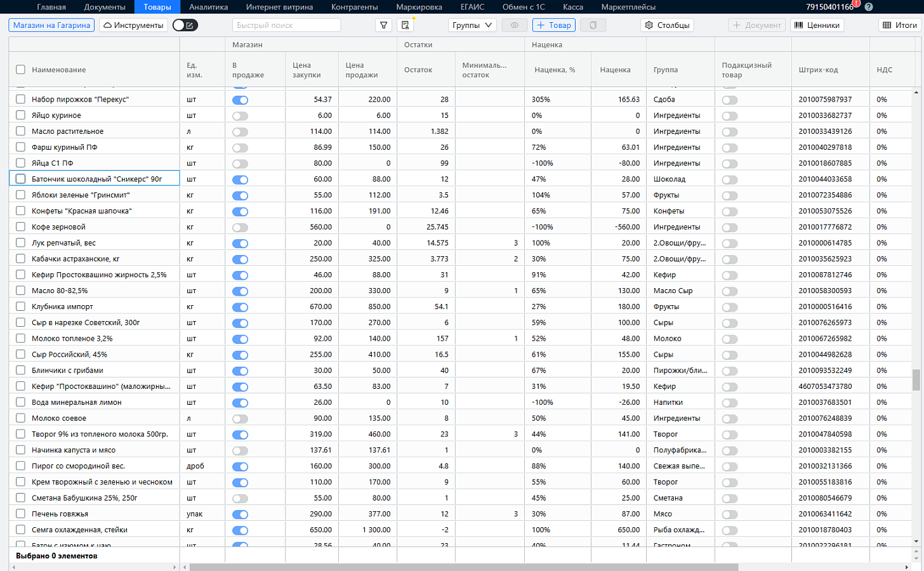Image resolution: width=924 pixels, height=571 pixels.
Task: Click the eye visibility button in toolbar
Action: (514, 25)
